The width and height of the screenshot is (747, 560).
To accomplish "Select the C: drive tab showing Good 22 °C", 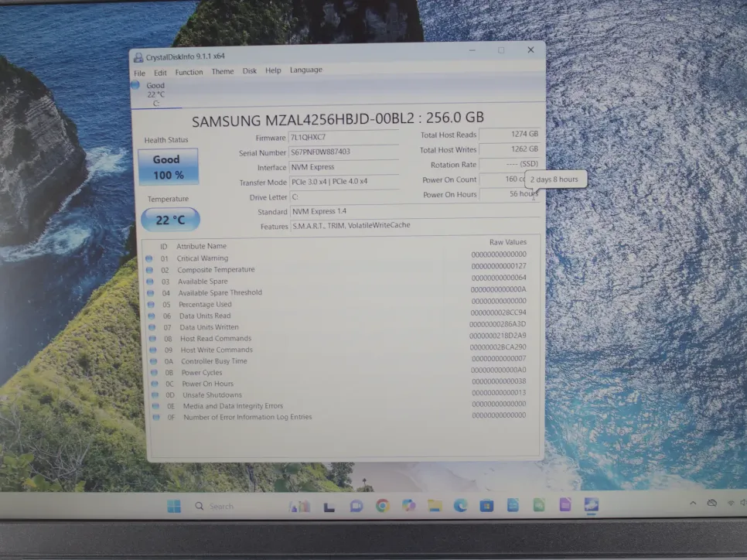I will pos(155,94).
